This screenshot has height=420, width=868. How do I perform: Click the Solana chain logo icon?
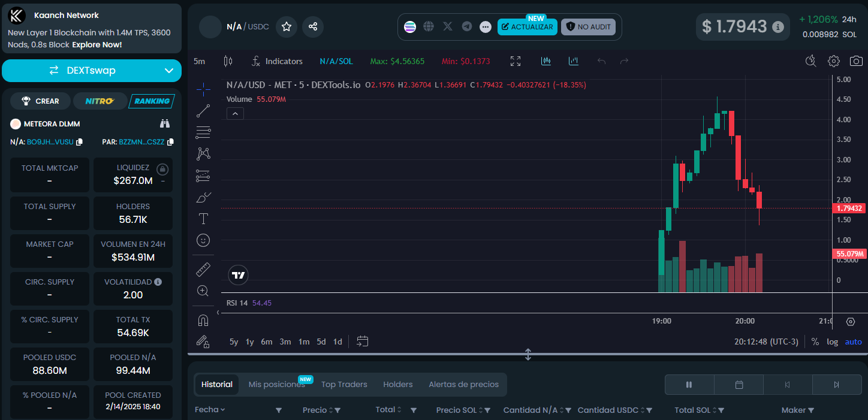[410, 26]
